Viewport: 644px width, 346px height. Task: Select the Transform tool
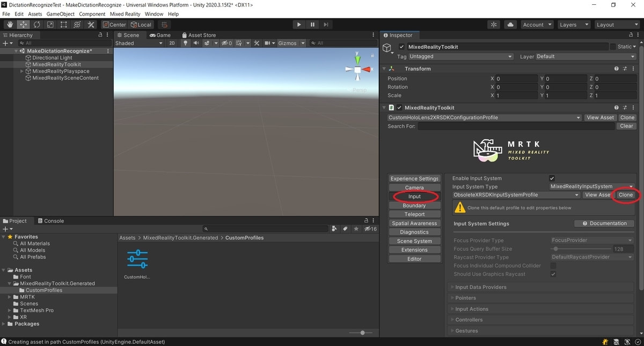pyautogui.click(x=77, y=25)
